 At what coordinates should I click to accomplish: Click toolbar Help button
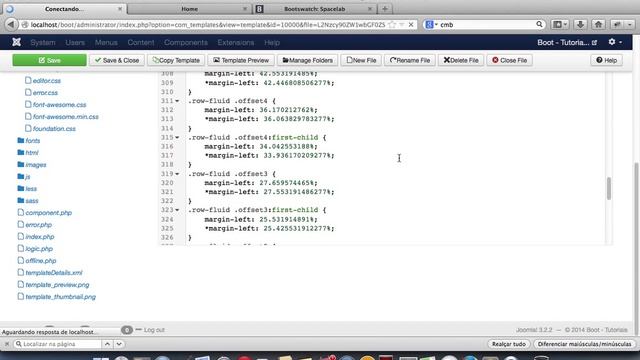[x=607, y=60]
